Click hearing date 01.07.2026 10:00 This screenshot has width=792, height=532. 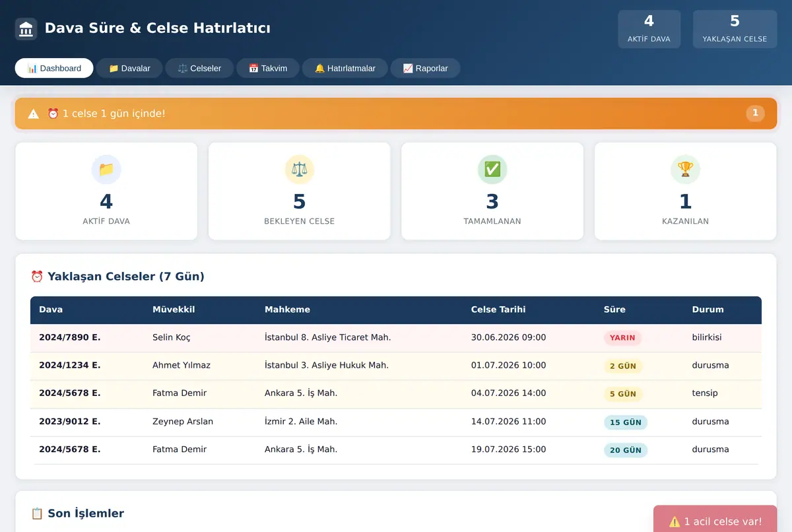(509, 365)
